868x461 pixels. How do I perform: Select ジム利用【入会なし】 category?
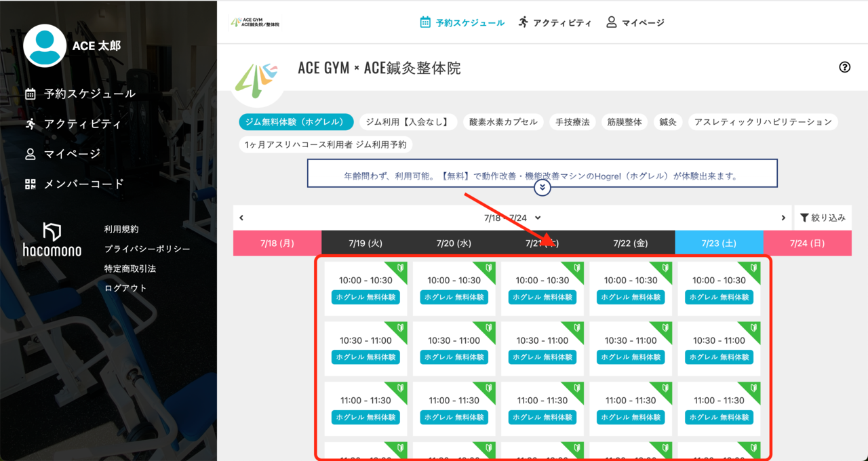coord(408,122)
